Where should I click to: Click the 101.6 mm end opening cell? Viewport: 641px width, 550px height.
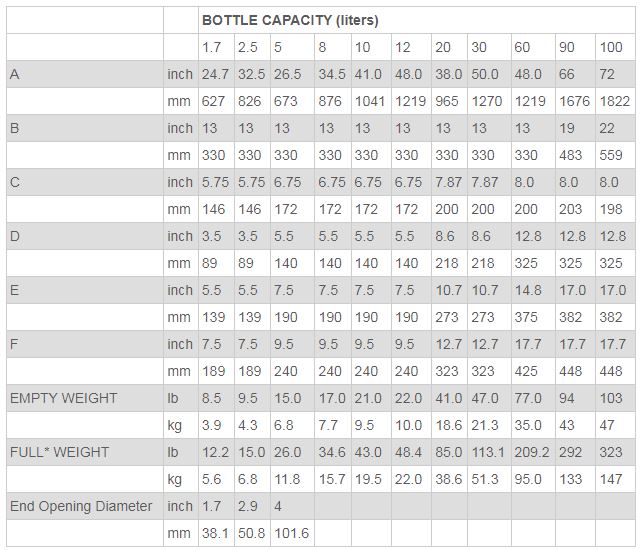292,533
